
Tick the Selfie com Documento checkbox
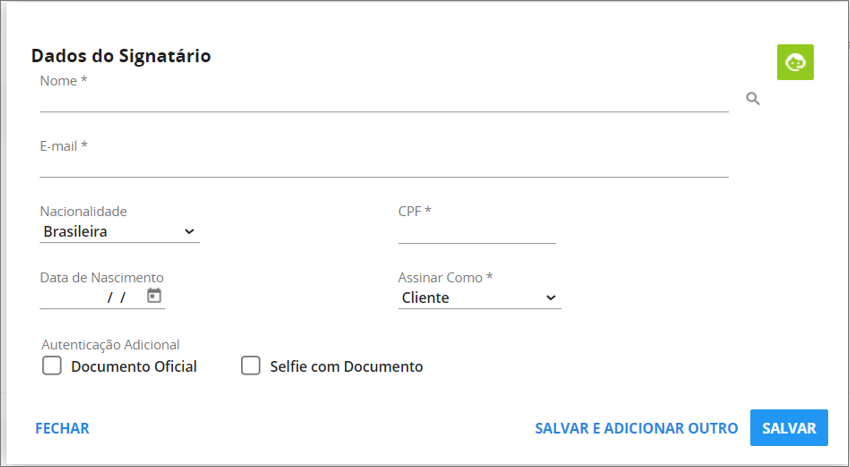click(x=251, y=366)
